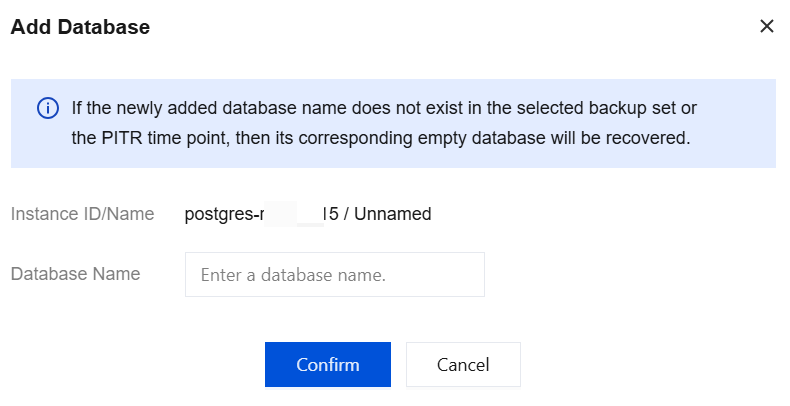Click empty right side of the blue notice banner
Image resolution: width=790 pixels, height=406 pixels.
(740, 123)
